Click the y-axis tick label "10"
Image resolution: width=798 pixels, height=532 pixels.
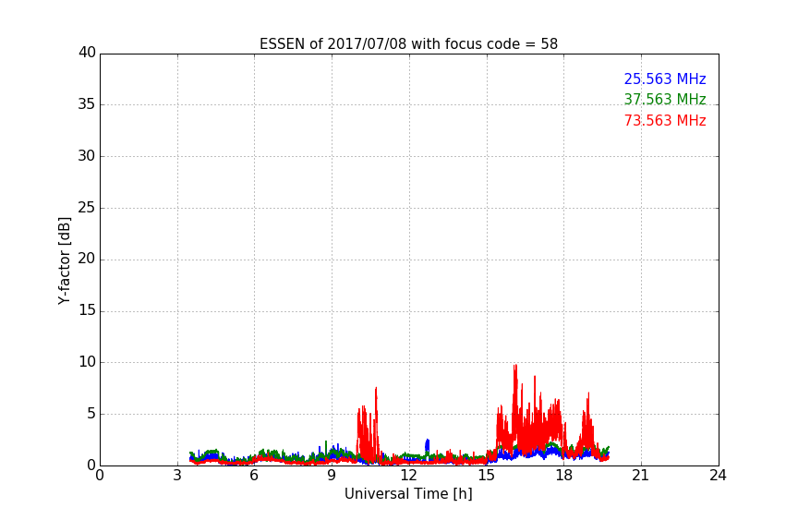tap(87, 362)
